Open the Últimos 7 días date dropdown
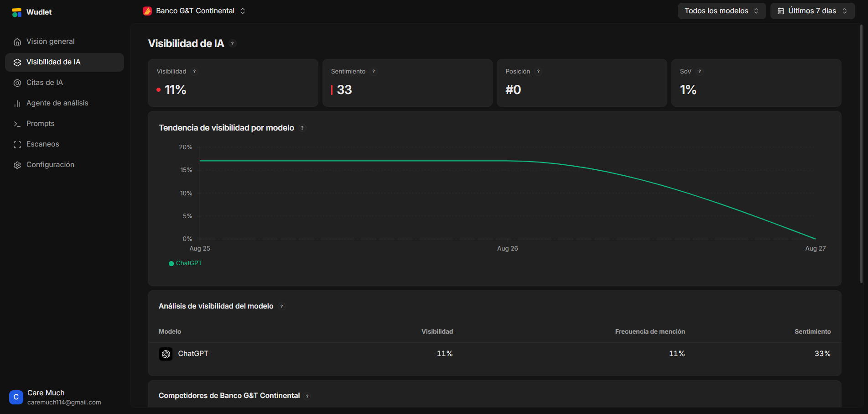This screenshot has width=868, height=414. [x=812, y=11]
